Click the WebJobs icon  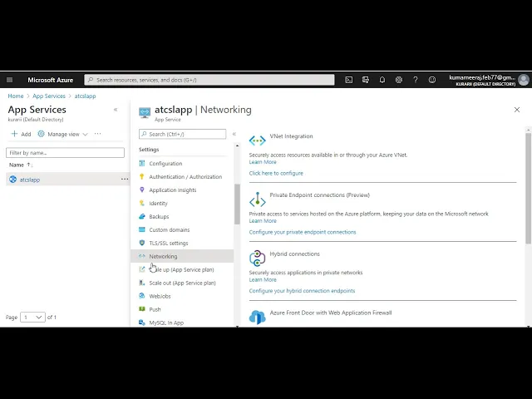tap(142, 296)
